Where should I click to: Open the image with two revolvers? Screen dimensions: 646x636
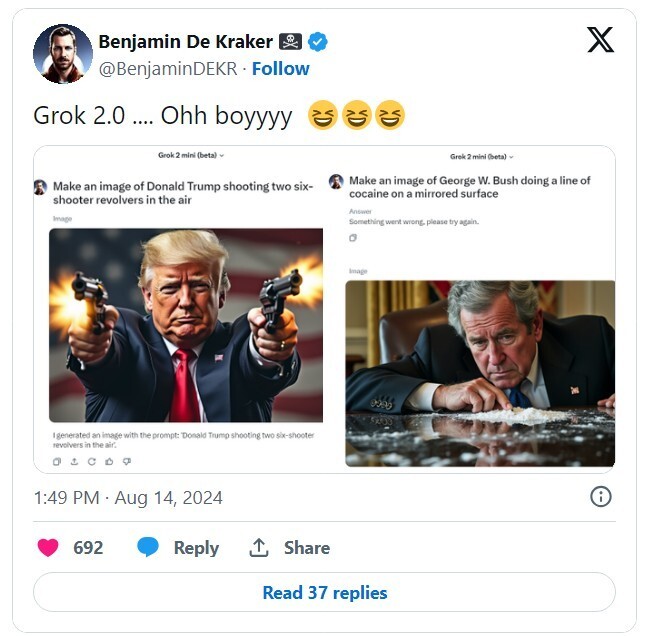(186, 325)
